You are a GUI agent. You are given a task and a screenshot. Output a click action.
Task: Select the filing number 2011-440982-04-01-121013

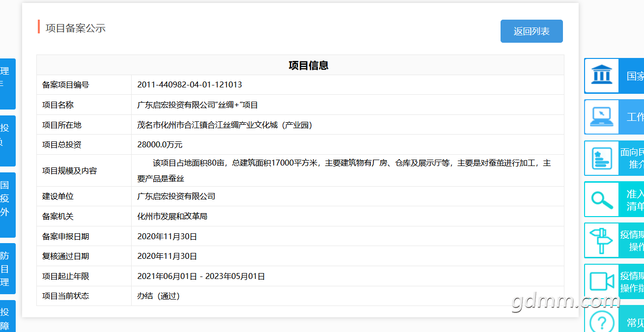tap(190, 85)
